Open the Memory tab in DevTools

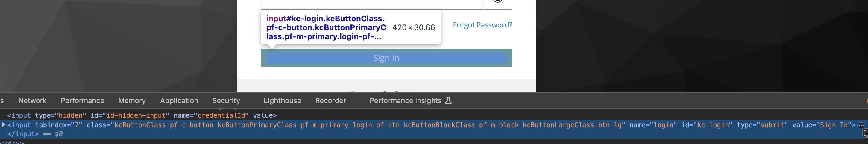click(132, 101)
